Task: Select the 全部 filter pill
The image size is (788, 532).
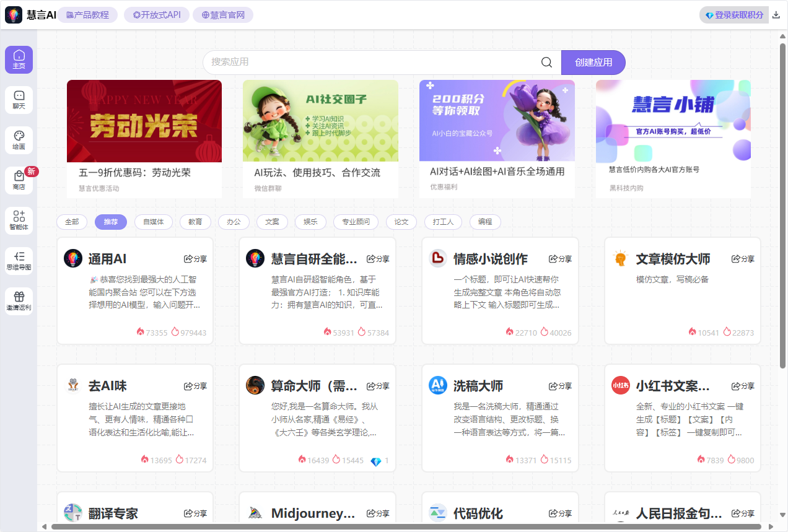Action: coord(71,222)
